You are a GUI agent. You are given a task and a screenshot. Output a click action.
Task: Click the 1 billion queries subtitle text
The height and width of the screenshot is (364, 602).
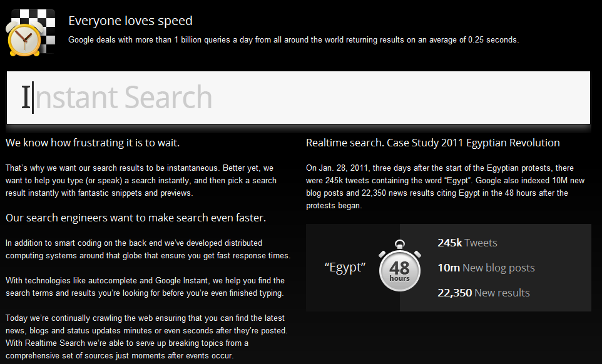293,40
